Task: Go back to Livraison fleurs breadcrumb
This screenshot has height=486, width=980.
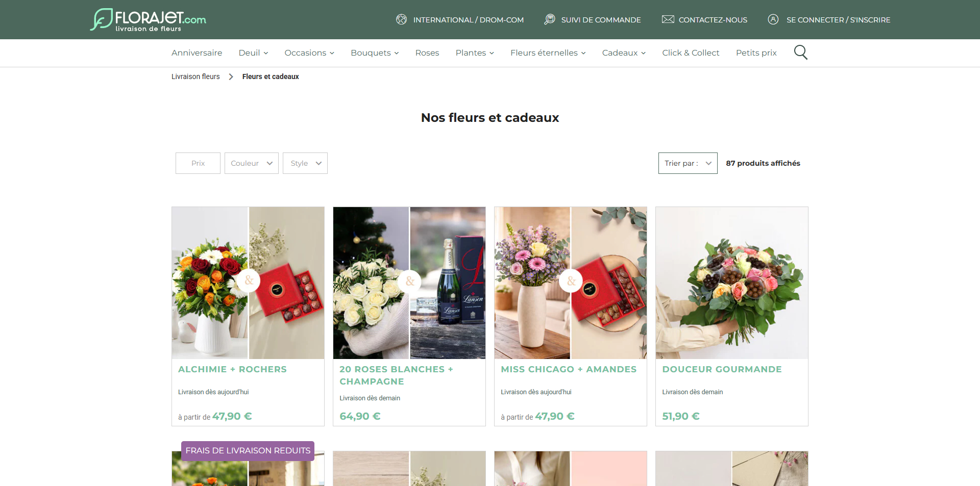Action: click(195, 76)
